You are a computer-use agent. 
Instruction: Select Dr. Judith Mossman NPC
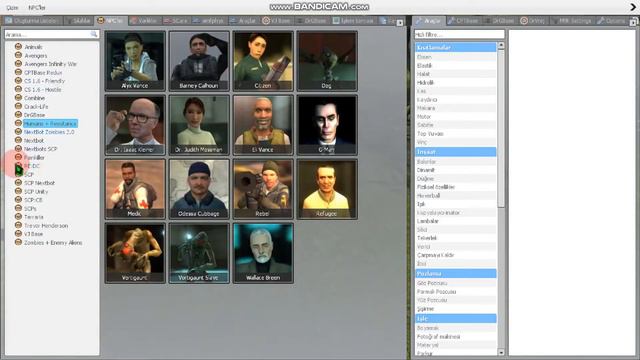(199, 125)
